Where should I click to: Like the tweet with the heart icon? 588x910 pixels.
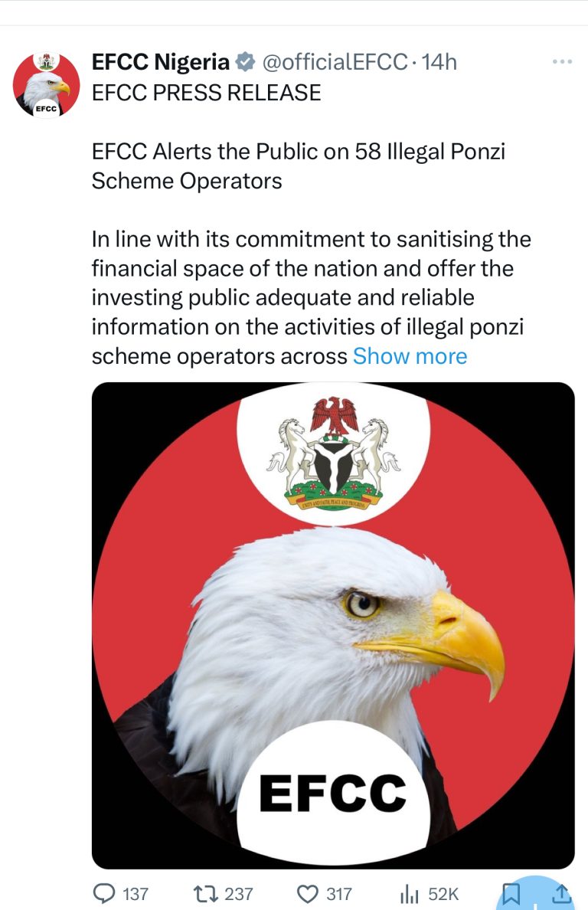point(307,893)
